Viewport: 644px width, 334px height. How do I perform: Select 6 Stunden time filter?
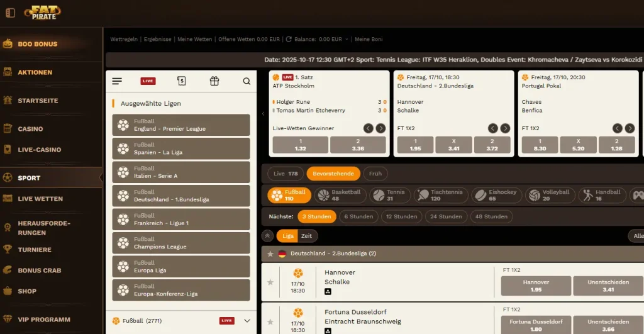pyautogui.click(x=358, y=216)
